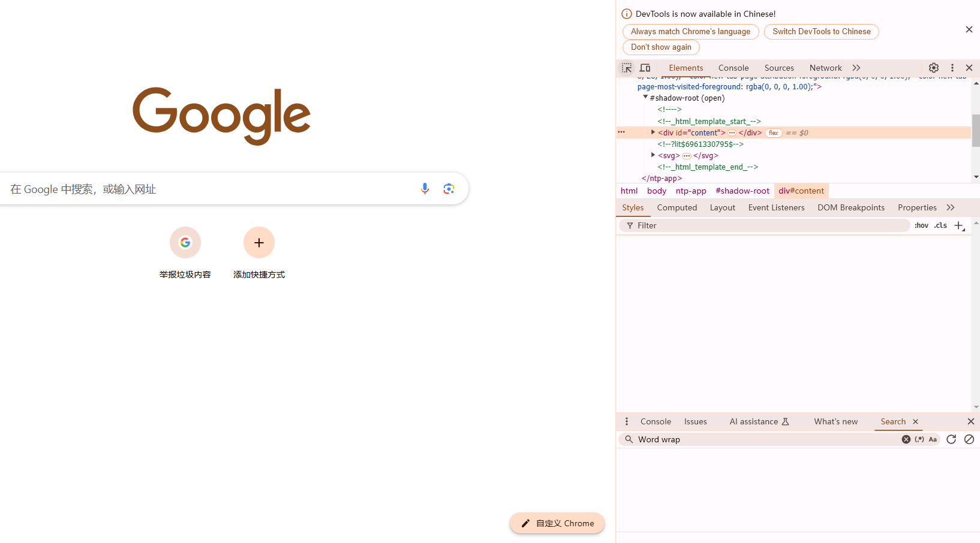Expand the svg element node
This screenshot has height=543, width=980.
[653, 155]
